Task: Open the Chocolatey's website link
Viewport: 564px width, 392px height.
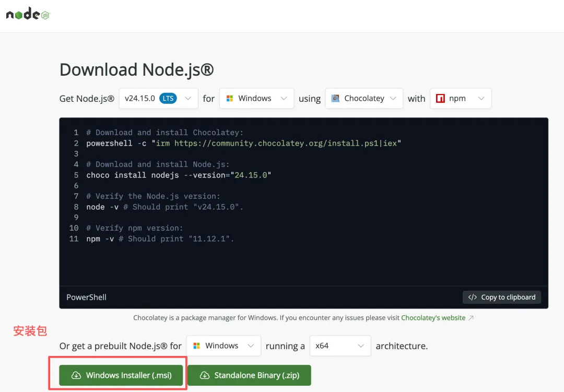Action: [x=433, y=317]
